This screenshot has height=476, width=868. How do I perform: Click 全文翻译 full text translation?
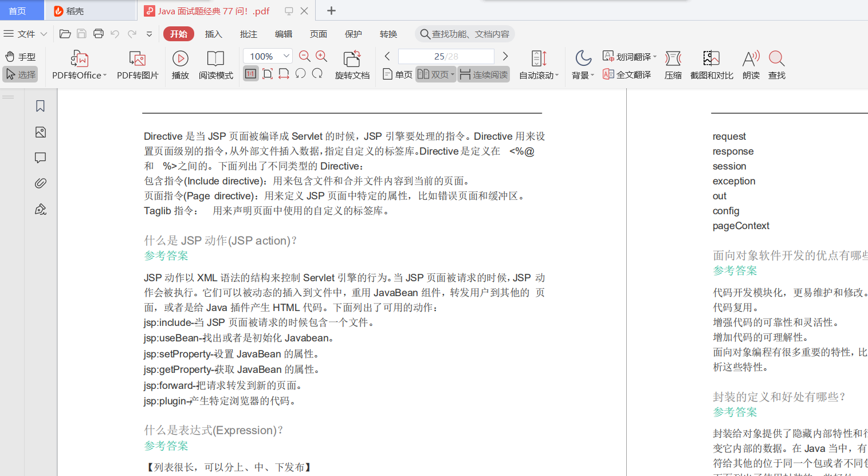point(626,74)
